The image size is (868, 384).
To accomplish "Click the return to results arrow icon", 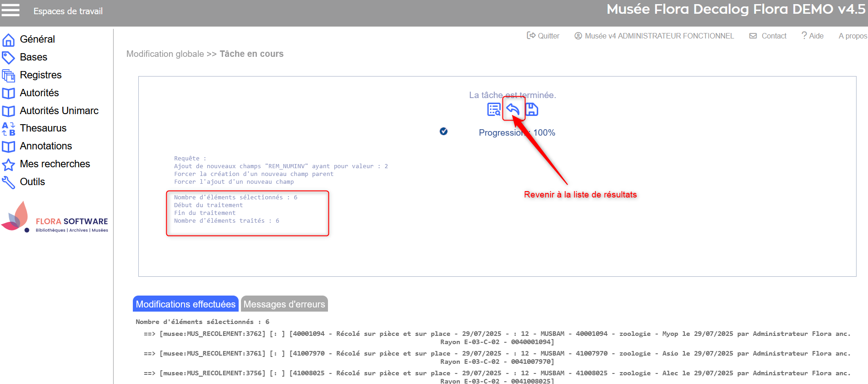I will pyautogui.click(x=513, y=109).
